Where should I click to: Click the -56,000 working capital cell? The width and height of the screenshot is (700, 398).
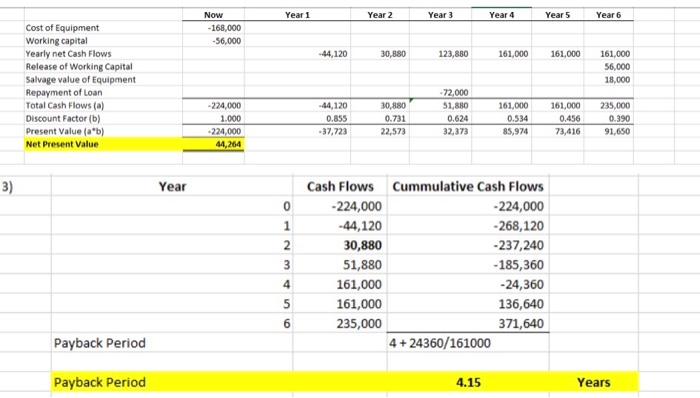click(x=226, y=41)
